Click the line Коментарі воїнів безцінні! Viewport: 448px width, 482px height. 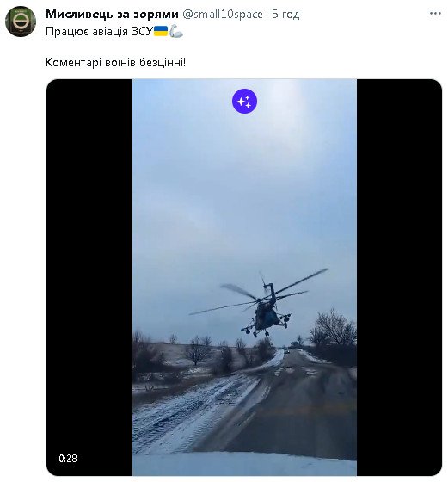tap(116, 62)
